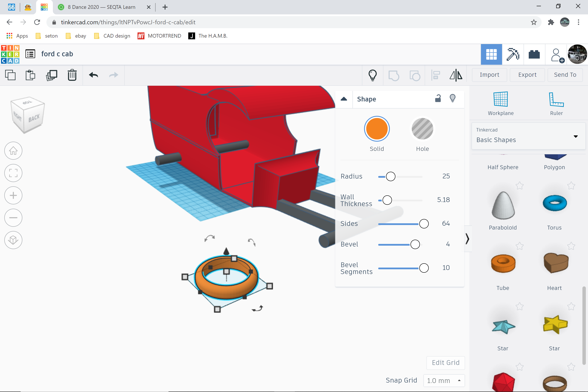Switch to orthographic view cube icon

pos(13,240)
